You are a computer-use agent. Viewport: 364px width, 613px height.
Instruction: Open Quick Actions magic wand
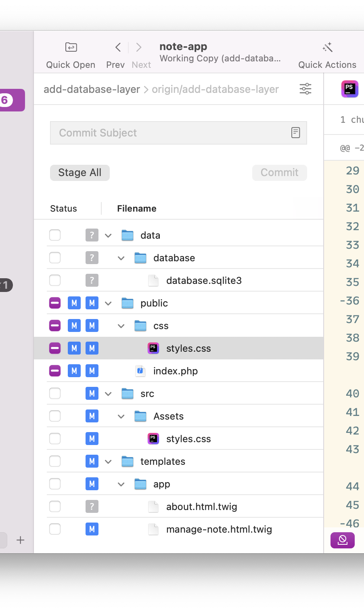point(327,48)
